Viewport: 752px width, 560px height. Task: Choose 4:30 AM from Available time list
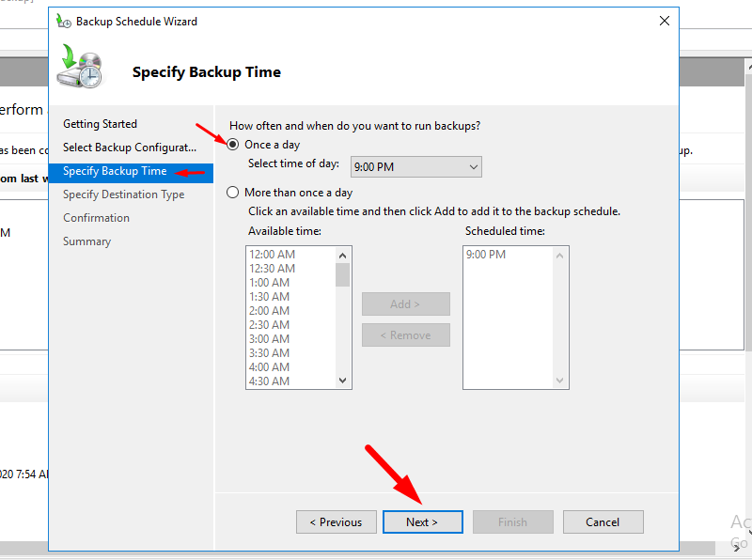click(270, 381)
